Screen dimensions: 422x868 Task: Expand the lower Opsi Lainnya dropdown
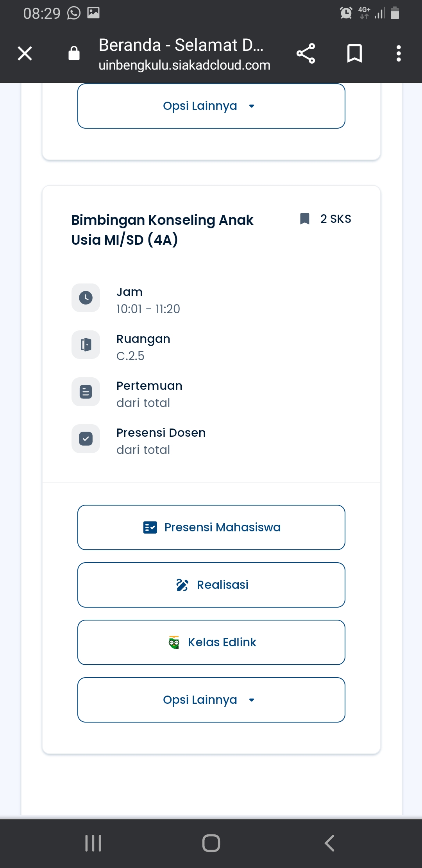coord(211,700)
